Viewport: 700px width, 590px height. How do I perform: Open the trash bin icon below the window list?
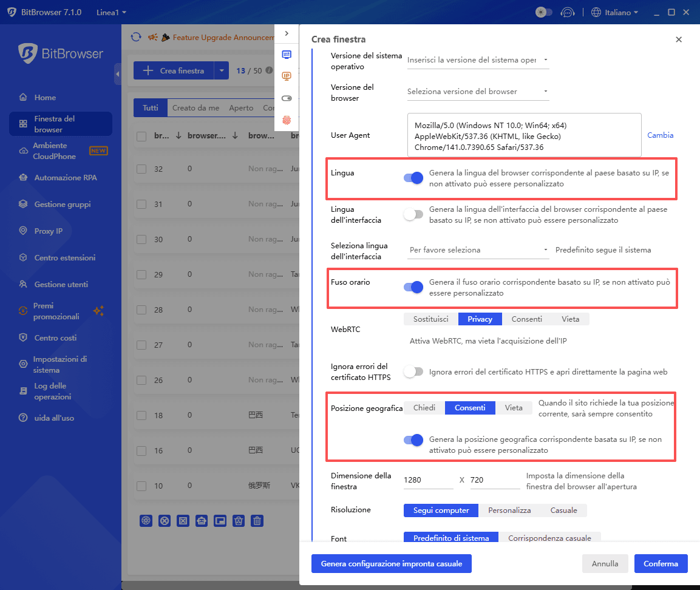tap(257, 521)
